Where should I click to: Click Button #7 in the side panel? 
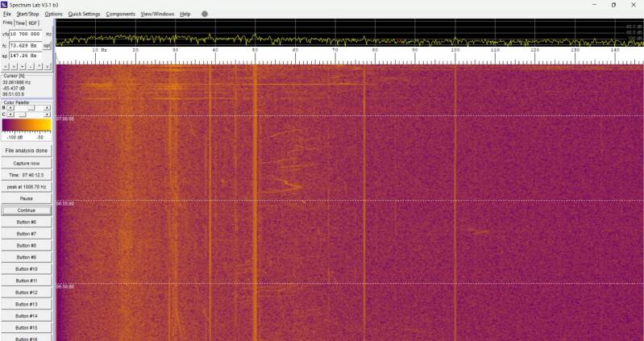(x=27, y=234)
